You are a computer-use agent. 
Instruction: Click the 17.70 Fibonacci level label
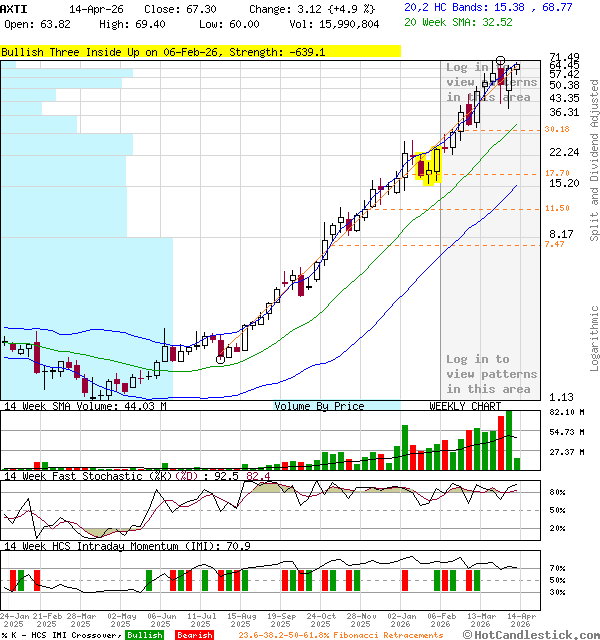(x=557, y=174)
